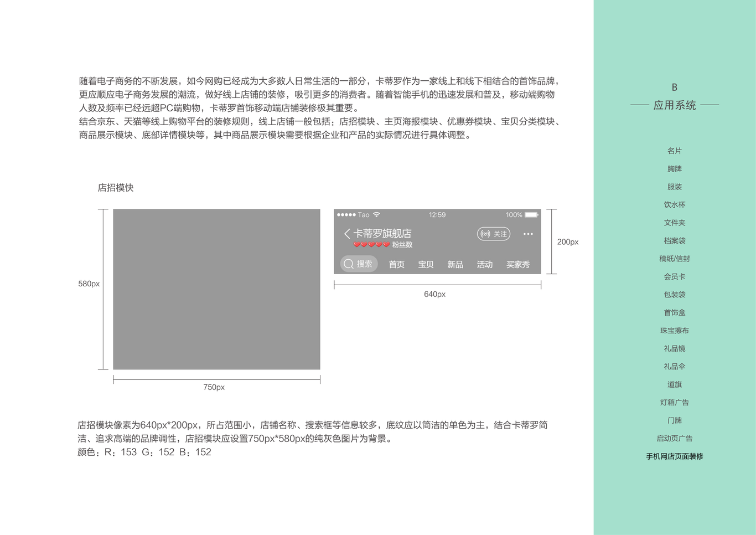Viewport: 756px width, 535px height.
Task: Open 稿纸/信封 in the sidebar
Action: (x=675, y=259)
